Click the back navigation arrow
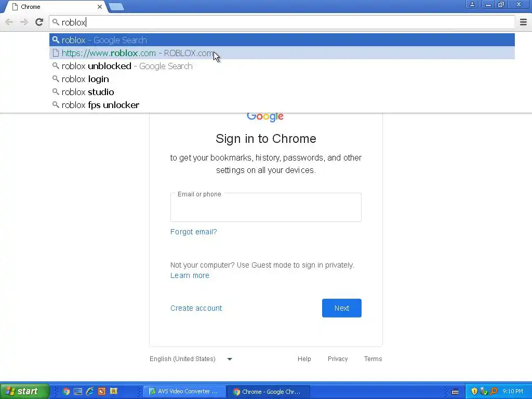The width and height of the screenshot is (532, 399). pyautogui.click(x=9, y=22)
